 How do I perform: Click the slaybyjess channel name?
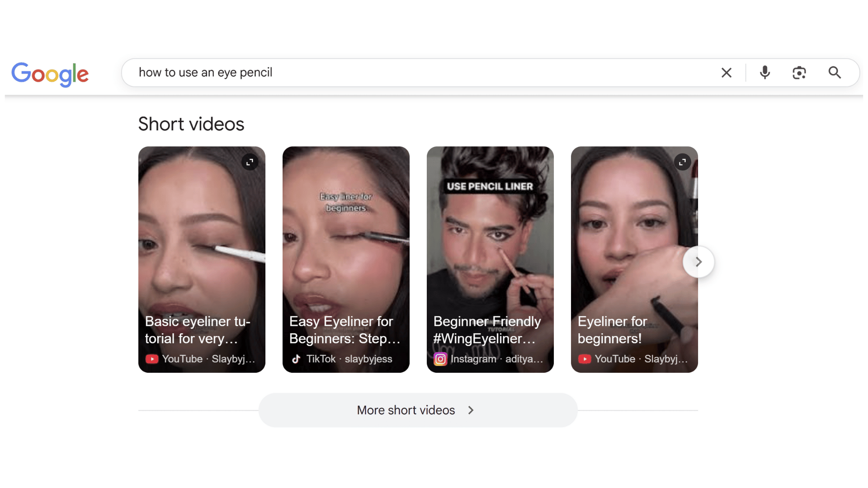[368, 359]
